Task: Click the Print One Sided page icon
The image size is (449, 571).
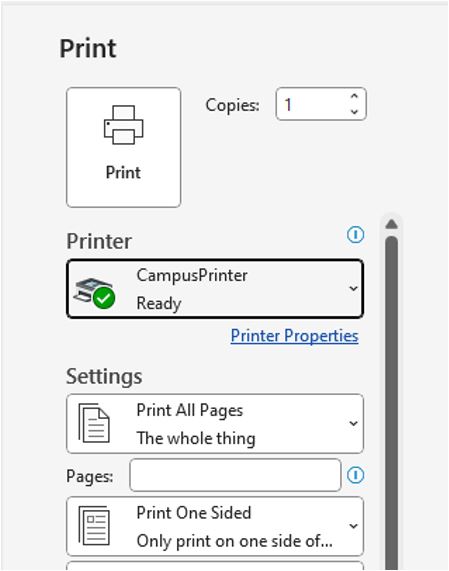Action: [x=94, y=525]
